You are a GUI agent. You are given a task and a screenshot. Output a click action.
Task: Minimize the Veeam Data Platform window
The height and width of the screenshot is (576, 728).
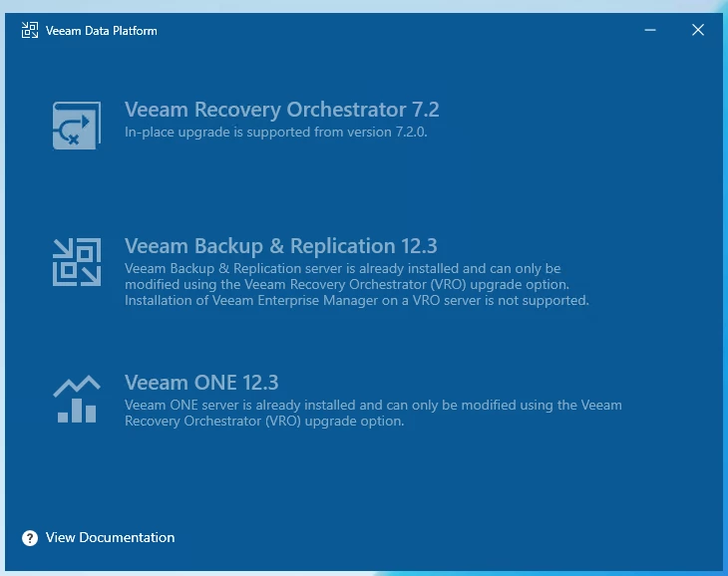coord(650,30)
